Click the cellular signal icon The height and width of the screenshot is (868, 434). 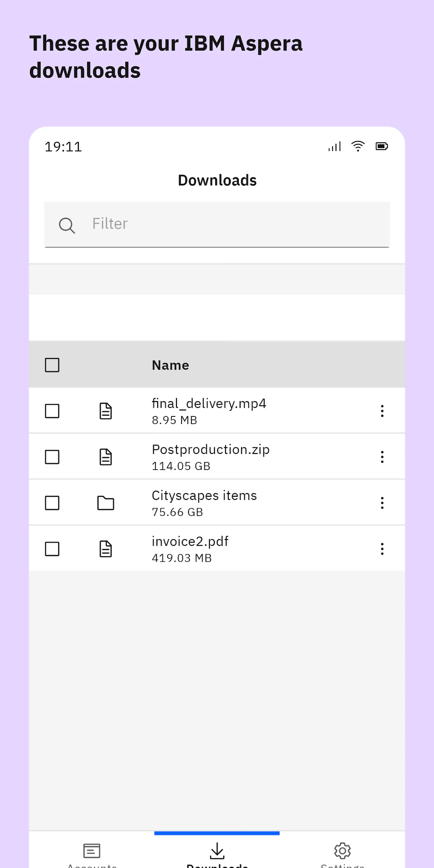[x=335, y=146]
